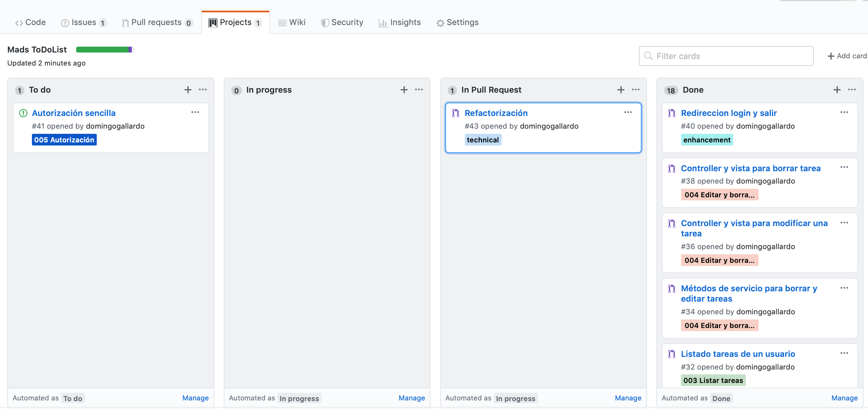Manage automation for In Pull Request column

coord(628,398)
